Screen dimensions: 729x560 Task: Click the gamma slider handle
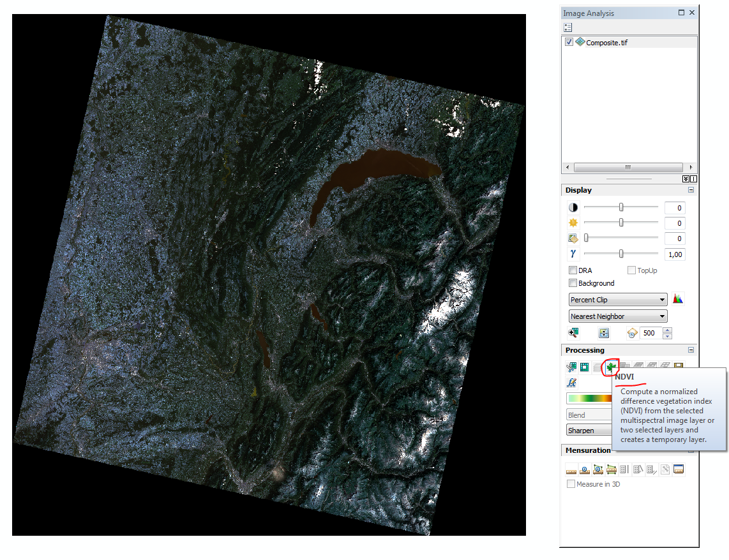point(621,254)
